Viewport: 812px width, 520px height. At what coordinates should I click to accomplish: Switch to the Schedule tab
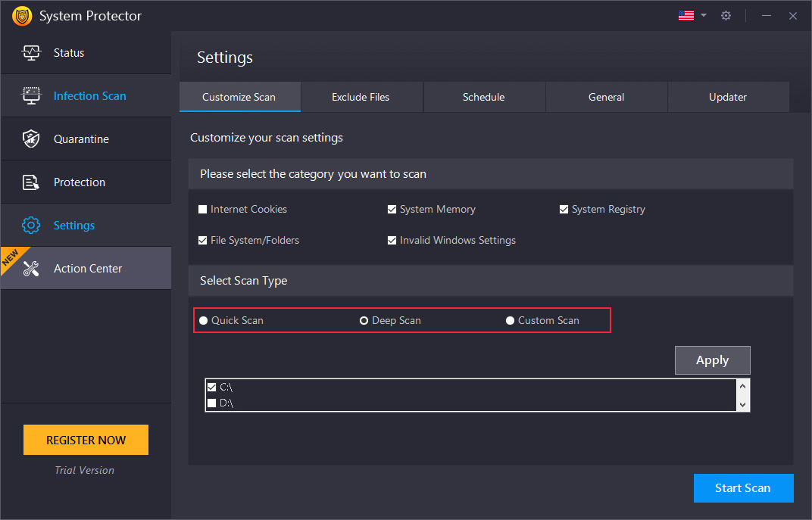(484, 97)
